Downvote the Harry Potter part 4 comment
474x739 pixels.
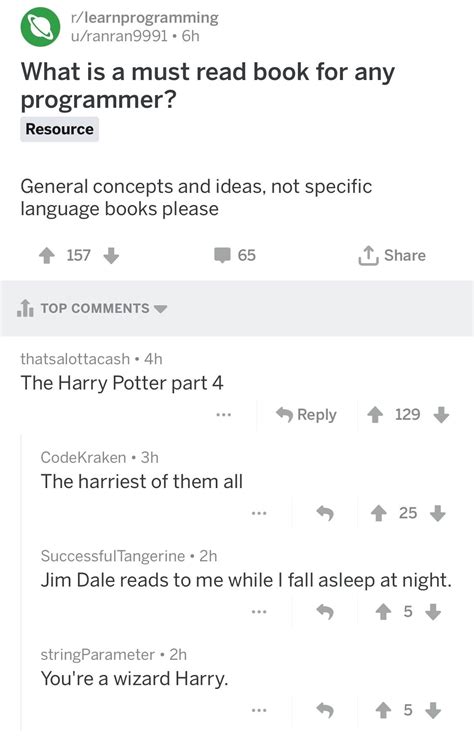click(x=441, y=415)
